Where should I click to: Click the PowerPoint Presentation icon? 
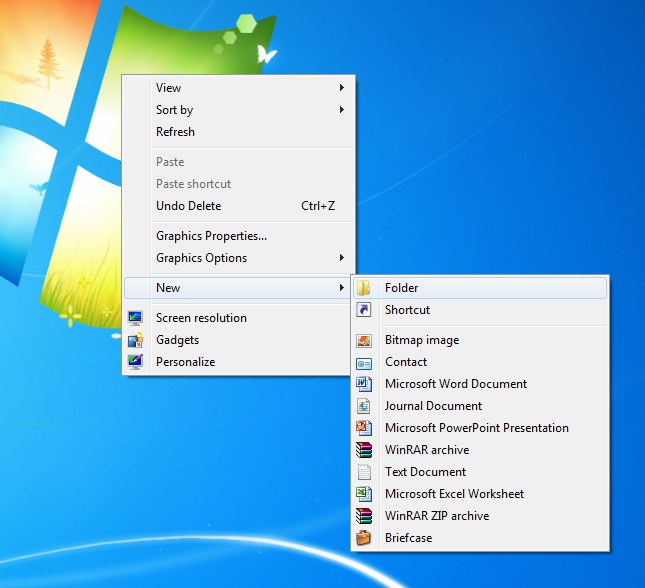click(x=364, y=428)
